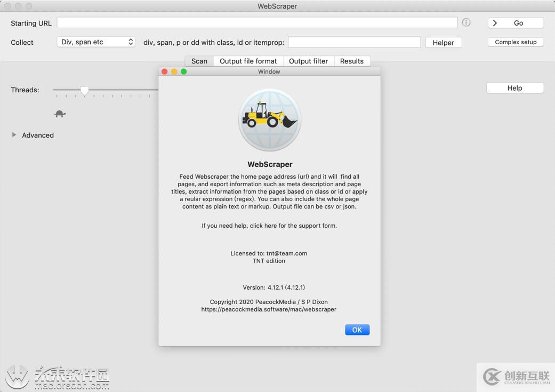Click the stepper arrows on the Collect selector
The height and width of the screenshot is (392, 555).
131,41
